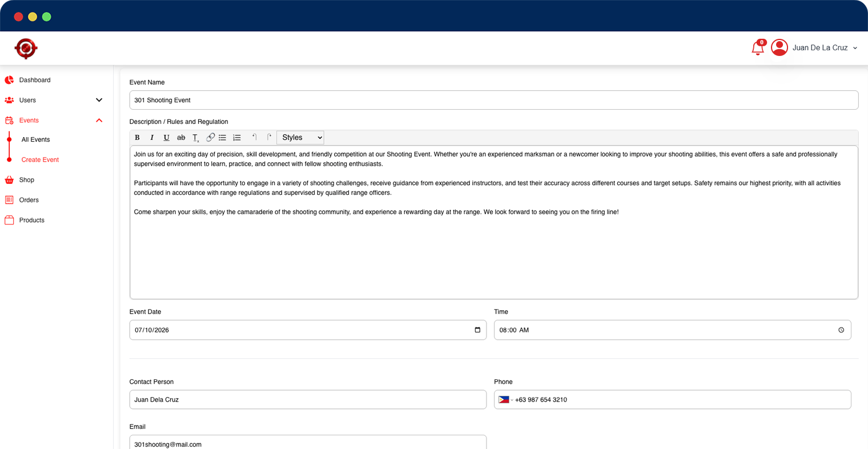The image size is (868, 449).
Task: Click the redo arrow in the editor toolbar
Action: coord(269,137)
